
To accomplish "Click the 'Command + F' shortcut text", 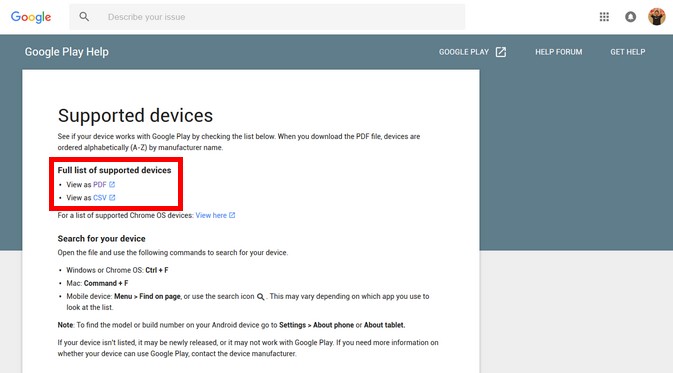I will click(x=106, y=283).
